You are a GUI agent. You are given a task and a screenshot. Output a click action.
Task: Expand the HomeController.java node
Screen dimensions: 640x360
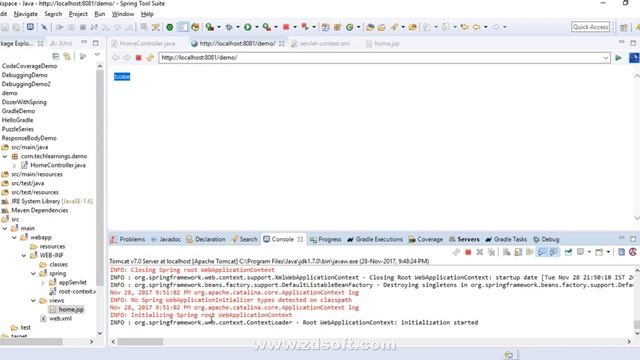tap(14, 165)
